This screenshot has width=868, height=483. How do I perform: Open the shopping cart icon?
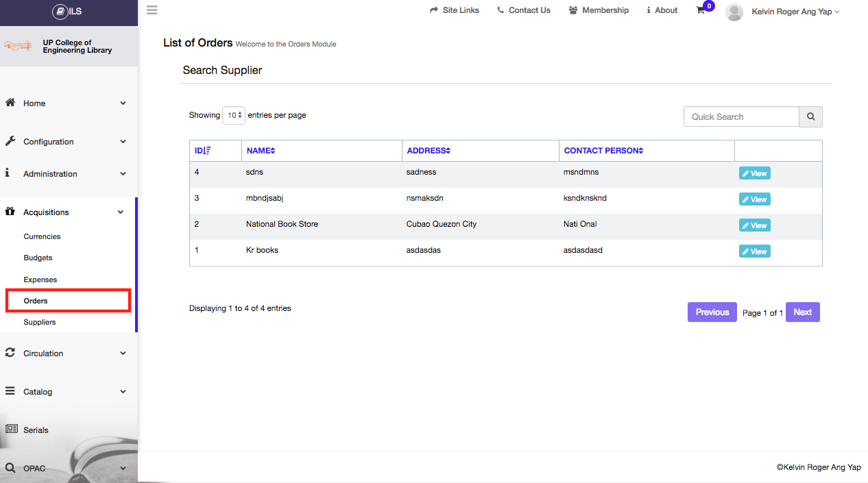[x=701, y=10]
